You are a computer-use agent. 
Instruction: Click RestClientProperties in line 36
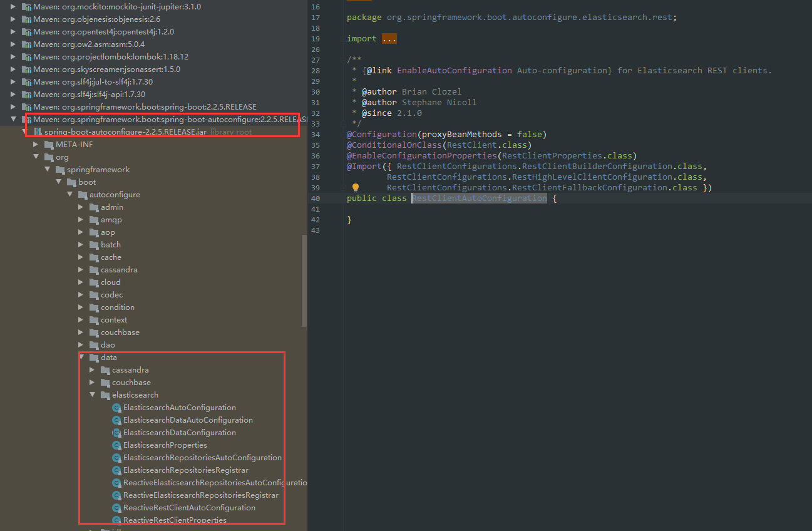tap(552, 156)
